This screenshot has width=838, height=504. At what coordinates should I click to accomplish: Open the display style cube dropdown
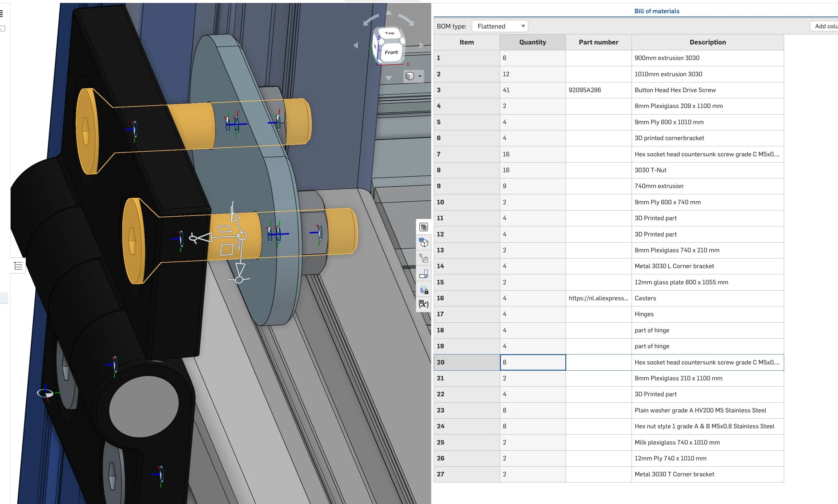(413, 76)
